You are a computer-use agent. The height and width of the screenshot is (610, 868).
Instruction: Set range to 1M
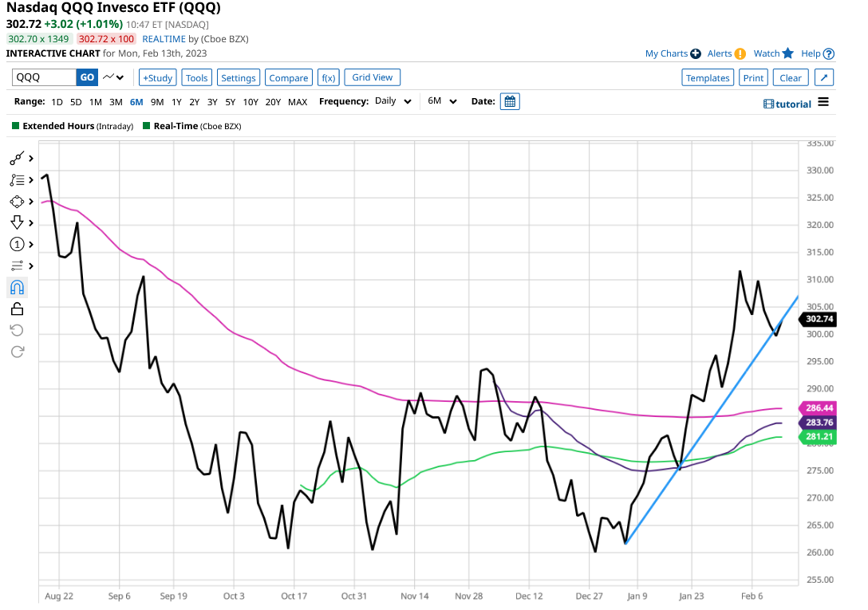point(95,102)
